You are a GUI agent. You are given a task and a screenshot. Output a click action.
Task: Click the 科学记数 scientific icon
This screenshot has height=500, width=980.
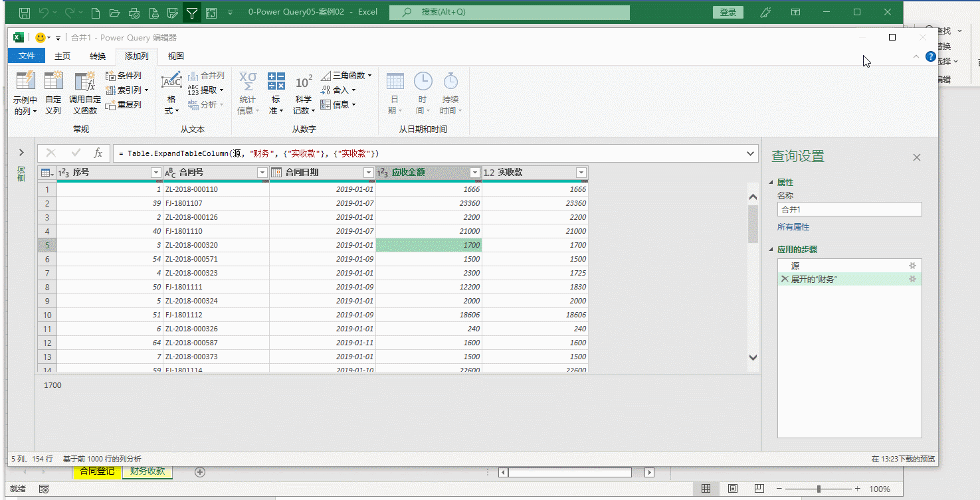coord(304,82)
